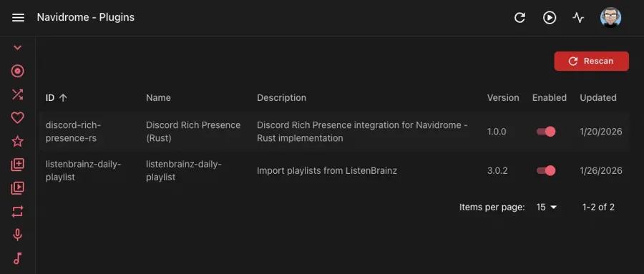Select the Random shuffle icon in sidebar
Image resolution: width=644 pixels, height=274 pixels.
pyautogui.click(x=17, y=95)
